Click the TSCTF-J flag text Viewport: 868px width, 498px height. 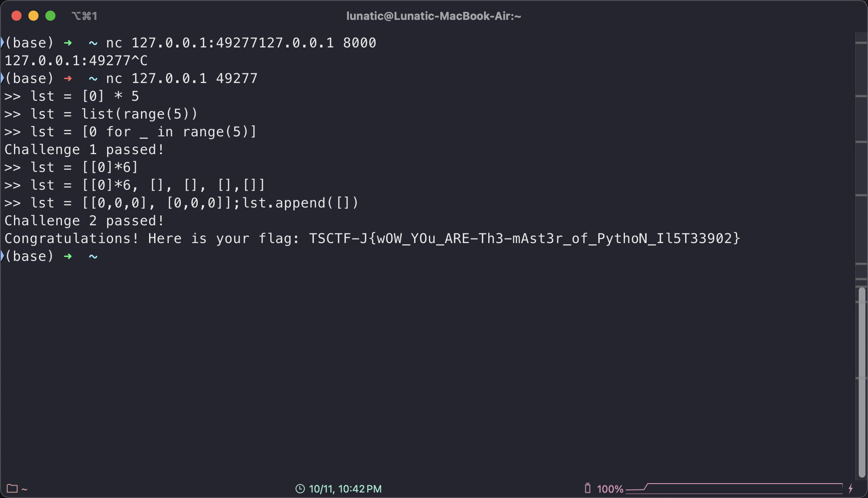[x=524, y=238]
